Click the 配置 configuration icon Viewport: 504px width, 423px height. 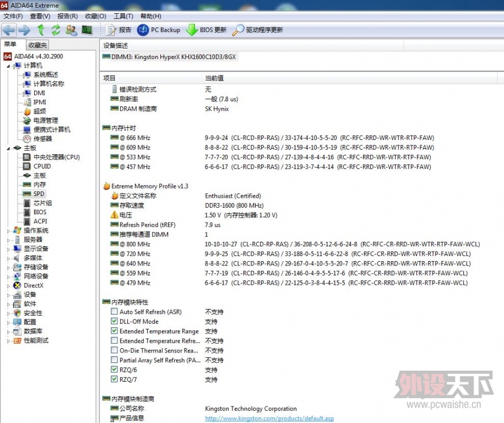pyautogui.click(x=18, y=322)
